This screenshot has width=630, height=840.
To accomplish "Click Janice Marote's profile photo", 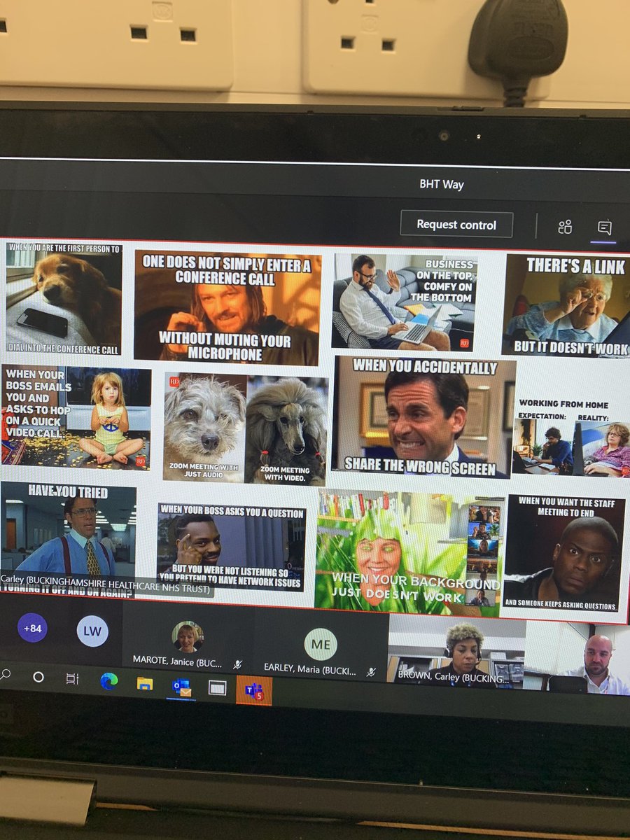I will point(188,637).
